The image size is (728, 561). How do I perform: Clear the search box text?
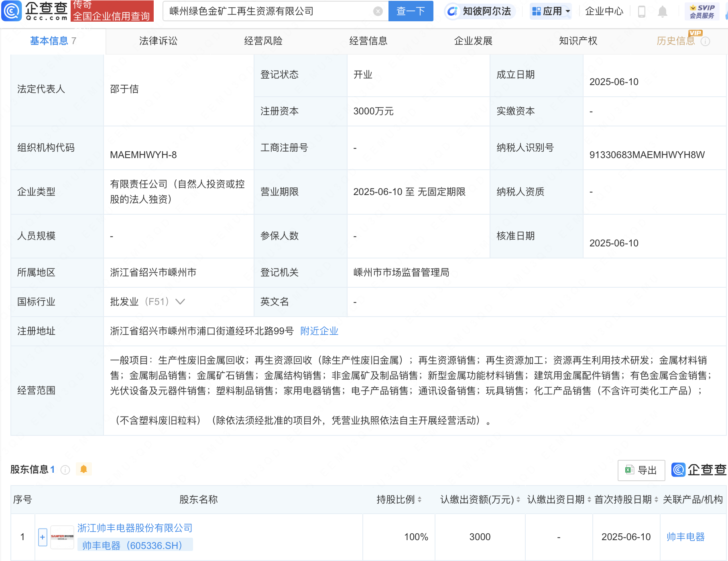click(378, 11)
